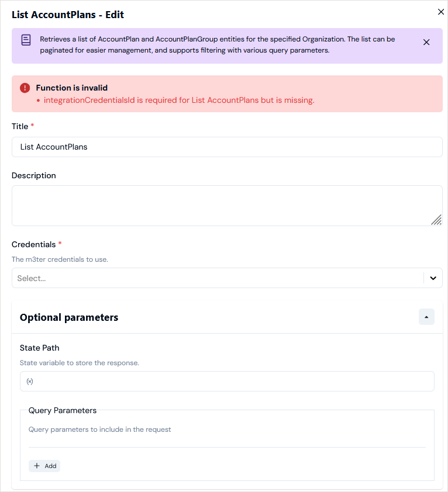Screen dimensions: 448x492
Task: Click the Query Parameters group label
Action: point(63,410)
